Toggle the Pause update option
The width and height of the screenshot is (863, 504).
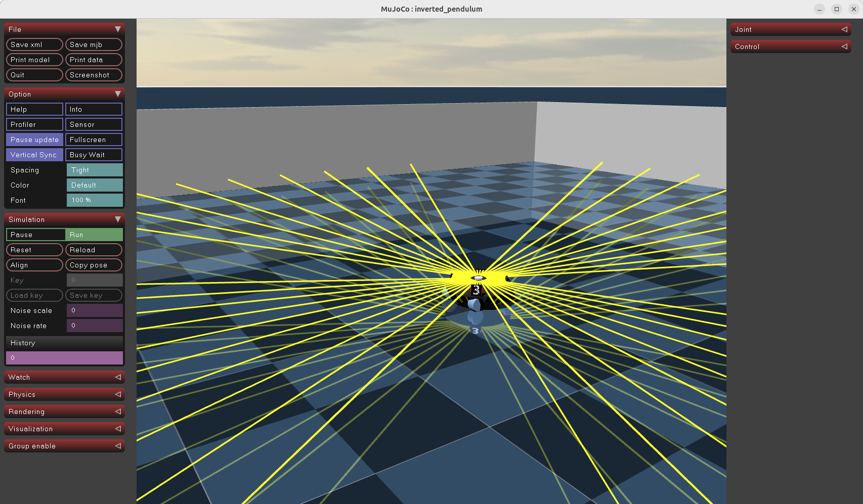[x=34, y=140]
